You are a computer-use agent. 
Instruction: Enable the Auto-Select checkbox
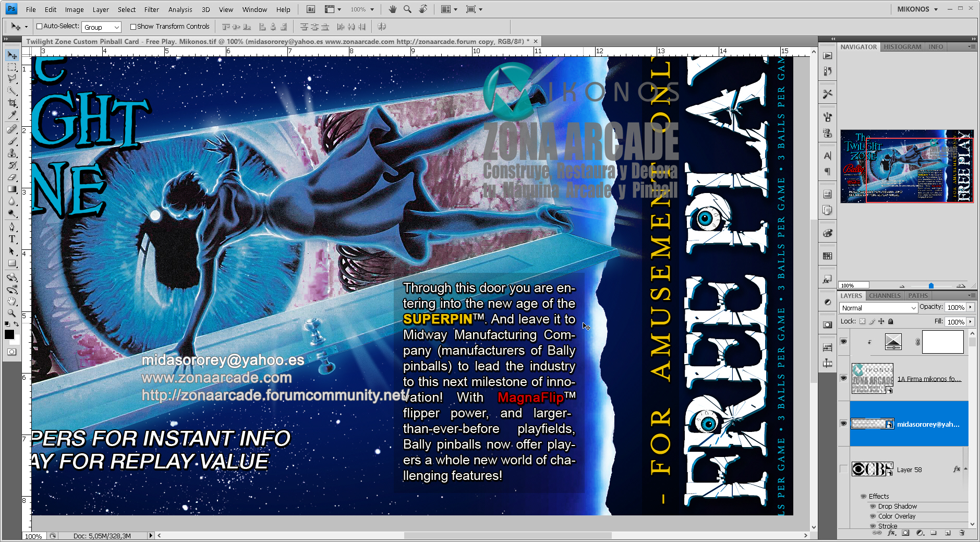pos(39,27)
